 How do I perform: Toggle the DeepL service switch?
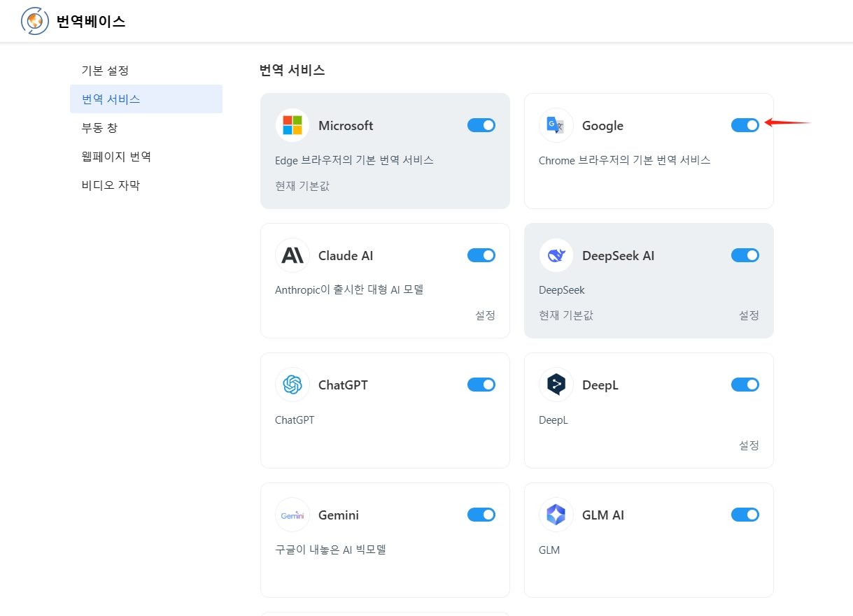pos(745,385)
